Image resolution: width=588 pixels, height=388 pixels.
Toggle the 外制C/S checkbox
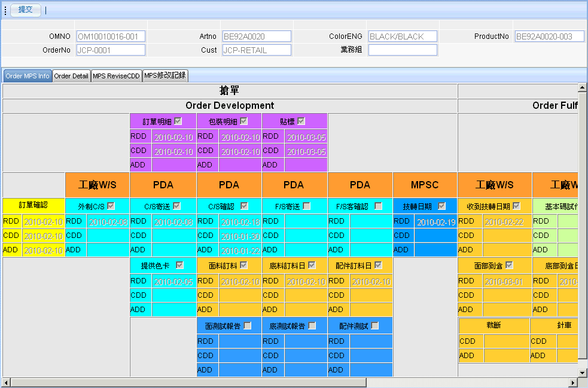coord(111,206)
